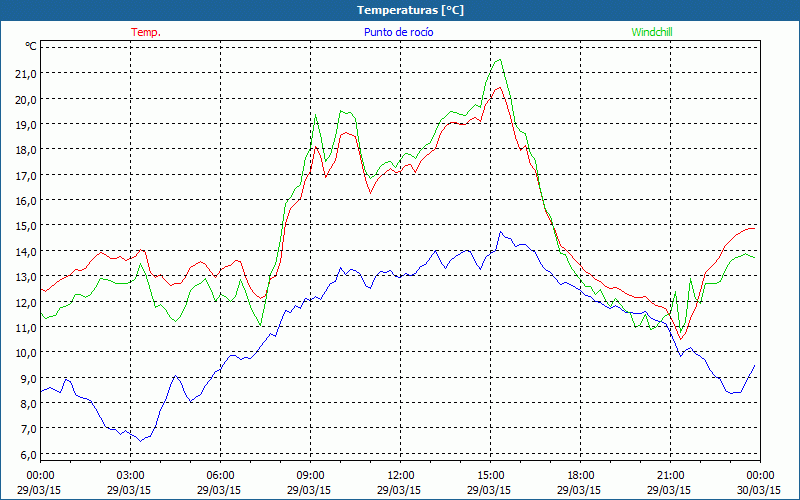
Task: Click the 9,0 y-axis value
Action: point(29,378)
